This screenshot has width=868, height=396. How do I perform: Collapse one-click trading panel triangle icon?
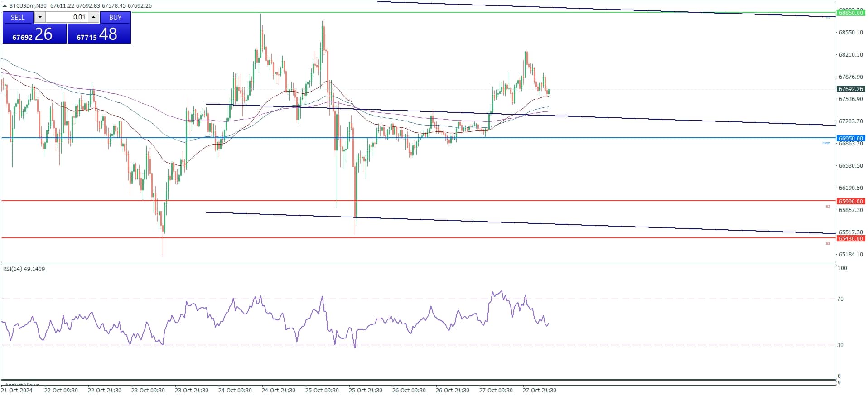(x=5, y=6)
